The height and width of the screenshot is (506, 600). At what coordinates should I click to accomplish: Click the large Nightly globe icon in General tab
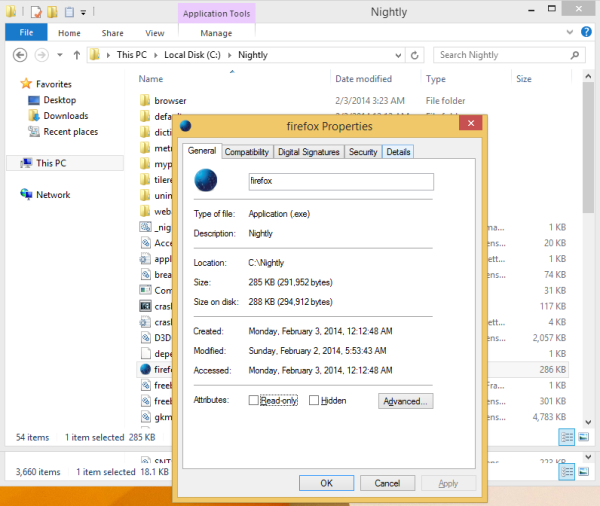(205, 180)
